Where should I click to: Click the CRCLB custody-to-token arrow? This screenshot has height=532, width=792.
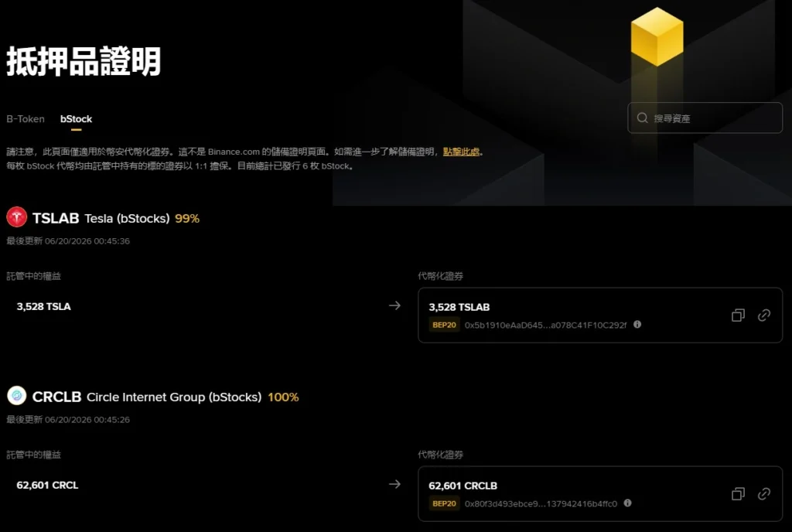tap(394, 484)
